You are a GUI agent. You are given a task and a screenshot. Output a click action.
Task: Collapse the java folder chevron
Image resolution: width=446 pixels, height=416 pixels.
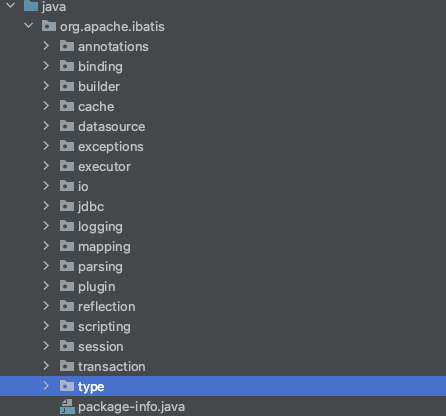(x=11, y=5)
